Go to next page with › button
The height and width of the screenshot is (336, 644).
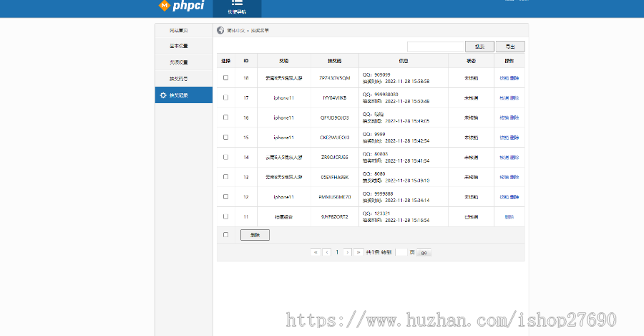point(348,252)
